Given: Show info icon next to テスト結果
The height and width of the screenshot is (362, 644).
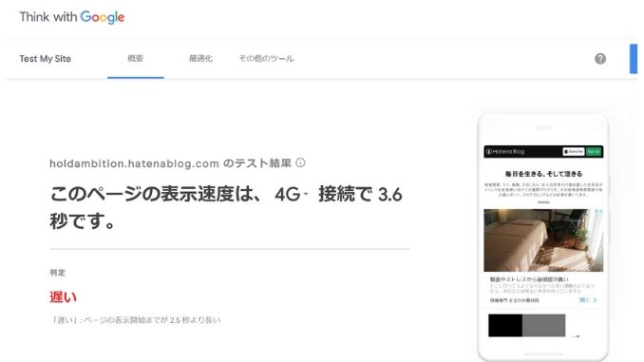Looking at the screenshot, I should click(x=301, y=162).
